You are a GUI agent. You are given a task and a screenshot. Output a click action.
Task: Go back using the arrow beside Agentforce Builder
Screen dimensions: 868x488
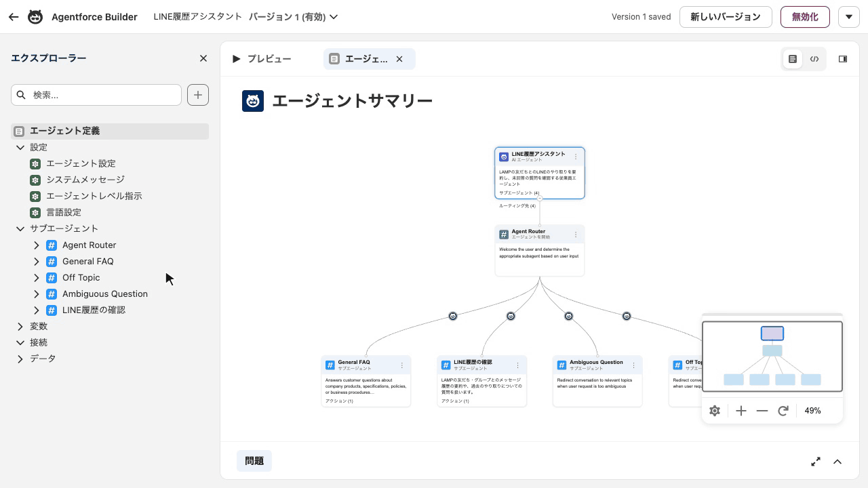coord(14,17)
